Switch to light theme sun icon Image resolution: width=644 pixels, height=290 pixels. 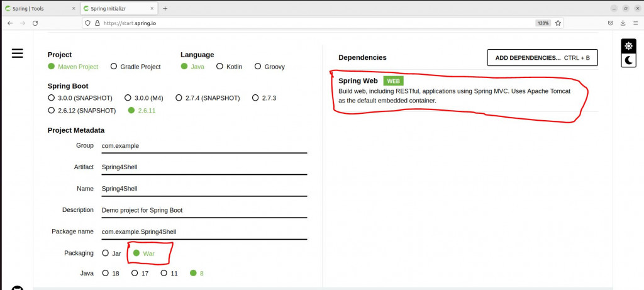point(628,46)
